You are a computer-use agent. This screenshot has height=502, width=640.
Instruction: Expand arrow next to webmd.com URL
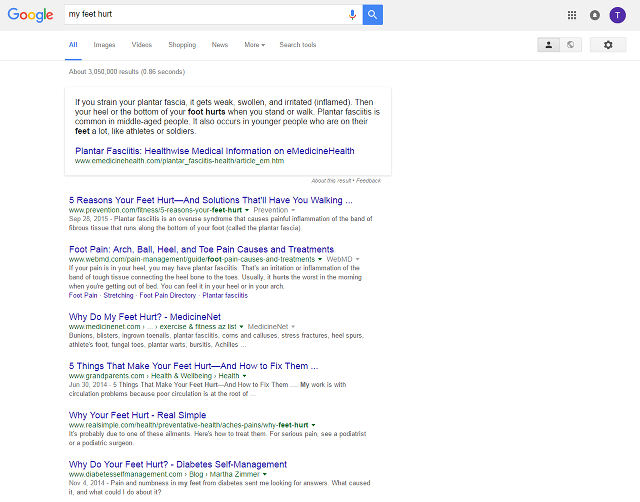320,260
